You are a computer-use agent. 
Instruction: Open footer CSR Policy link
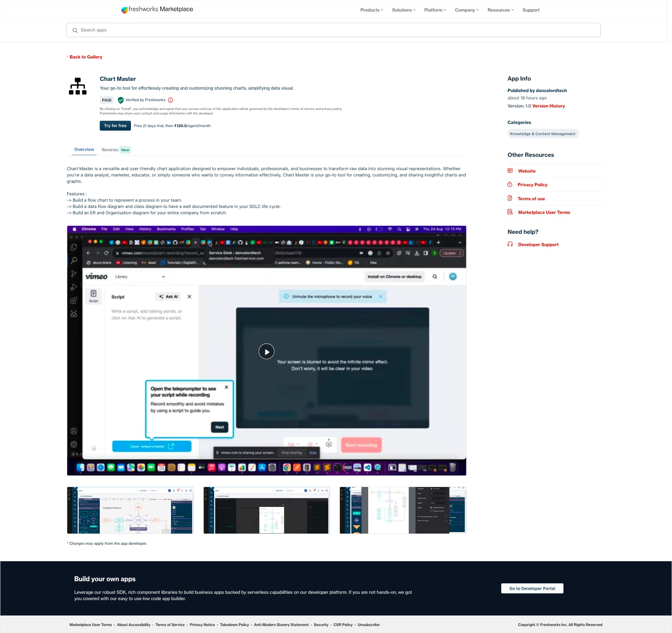343,625
